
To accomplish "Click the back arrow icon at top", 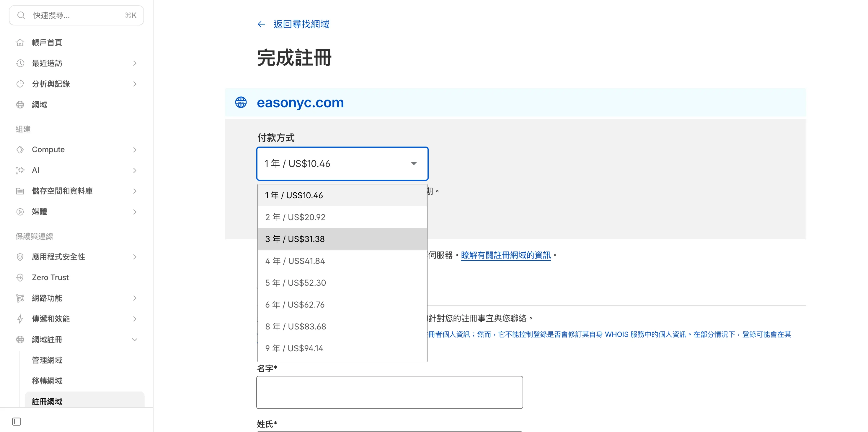I will pyautogui.click(x=262, y=24).
